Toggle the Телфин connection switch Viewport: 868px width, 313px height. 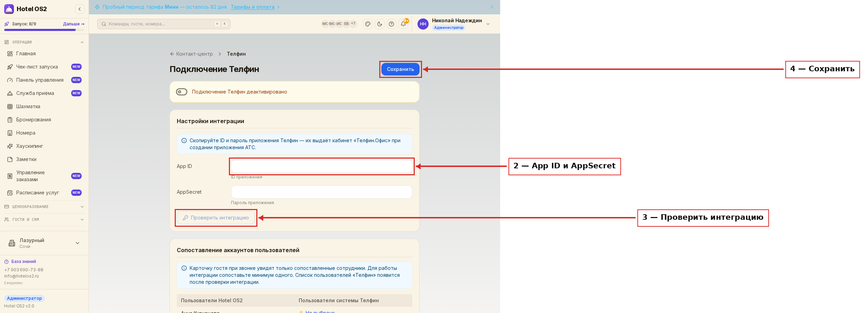(182, 92)
